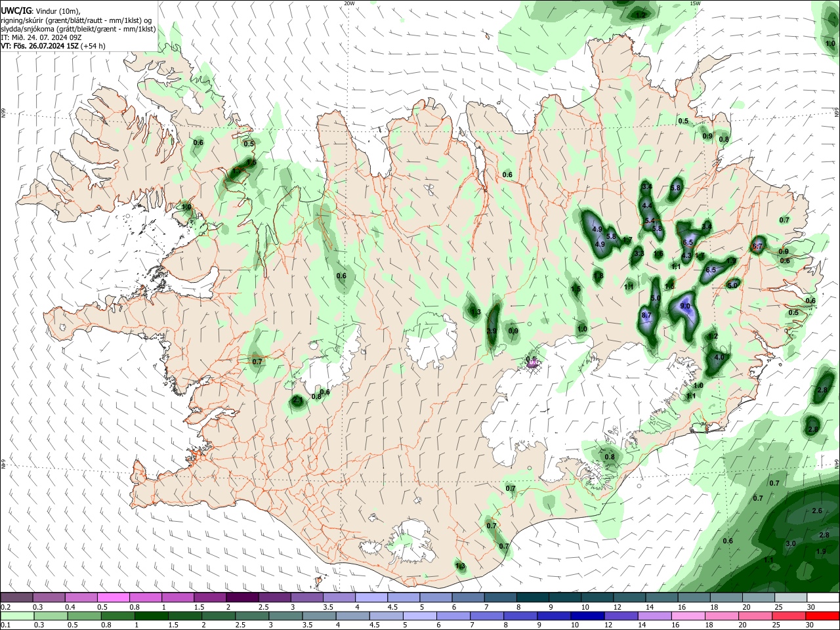Click the 0.2 label in snow legend
Viewport: 840px width, 630px height.
click(x=5, y=607)
